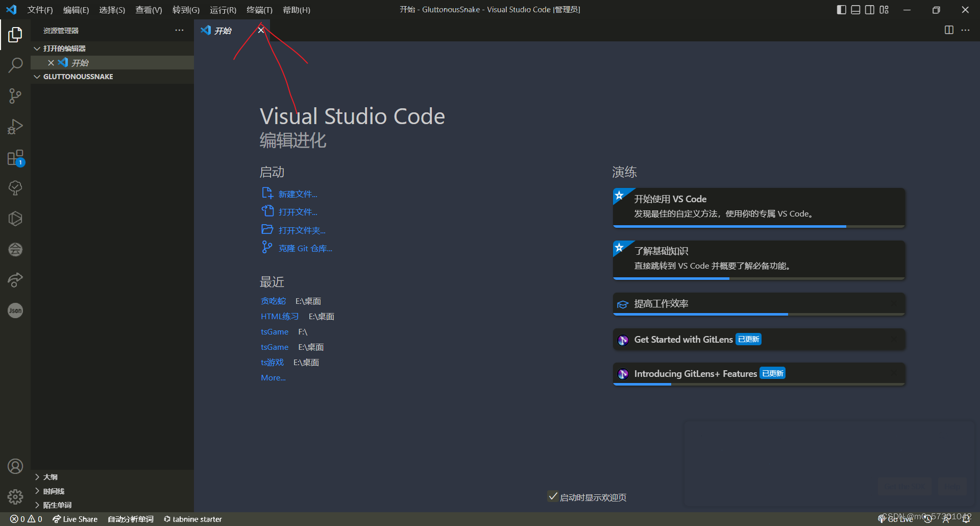Click Live Share in the status bar
This screenshot has width=980, height=526.
pyautogui.click(x=75, y=519)
